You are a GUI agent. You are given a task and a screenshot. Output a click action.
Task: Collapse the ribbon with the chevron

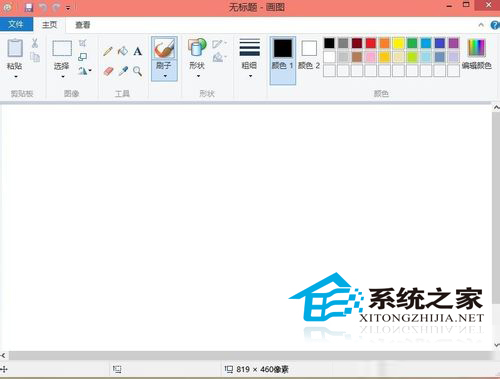(x=481, y=25)
